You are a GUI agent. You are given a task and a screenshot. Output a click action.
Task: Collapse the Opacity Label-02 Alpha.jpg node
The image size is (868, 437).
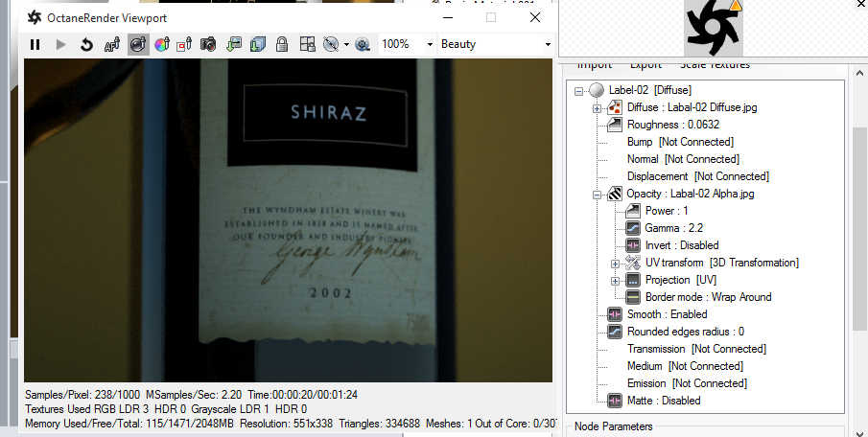597,195
